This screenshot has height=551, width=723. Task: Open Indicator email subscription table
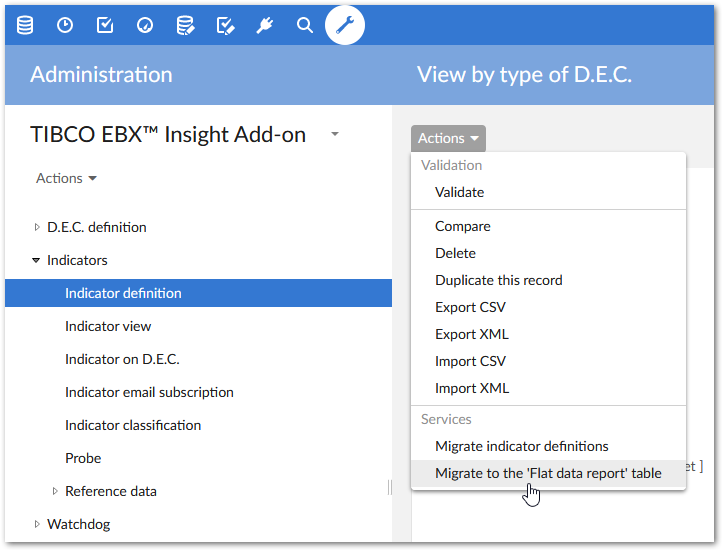(149, 392)
